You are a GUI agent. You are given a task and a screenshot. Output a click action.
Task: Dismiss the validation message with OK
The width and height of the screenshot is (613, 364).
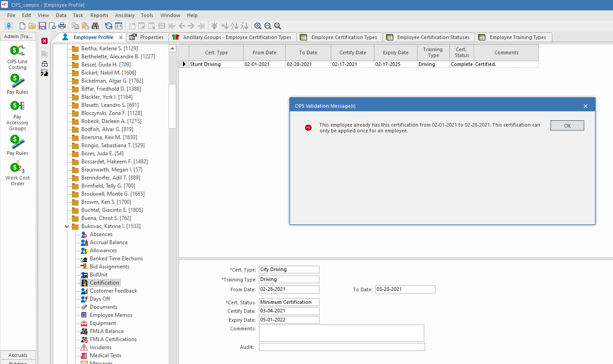(x=567, y=125)
